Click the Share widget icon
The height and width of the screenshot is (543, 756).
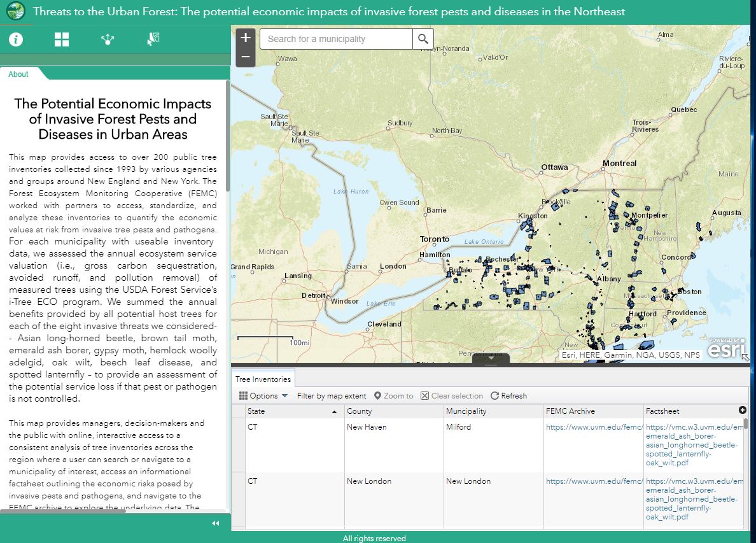click(107, 39)
